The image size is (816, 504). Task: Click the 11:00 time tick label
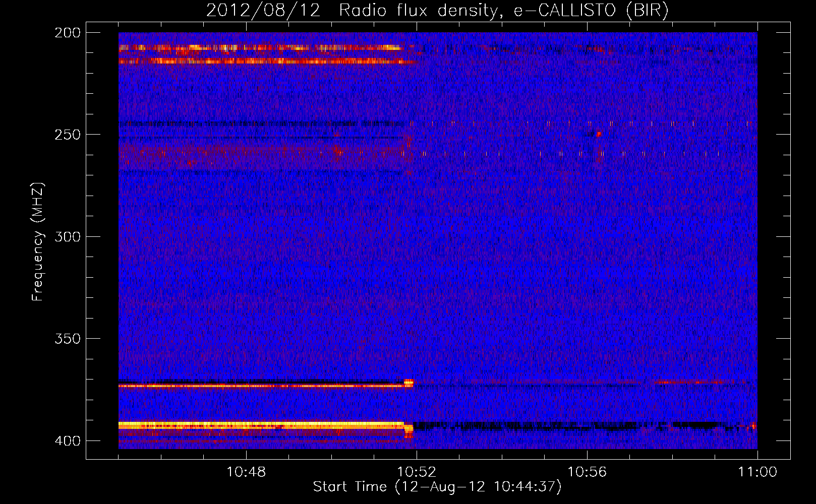[757, 472]
